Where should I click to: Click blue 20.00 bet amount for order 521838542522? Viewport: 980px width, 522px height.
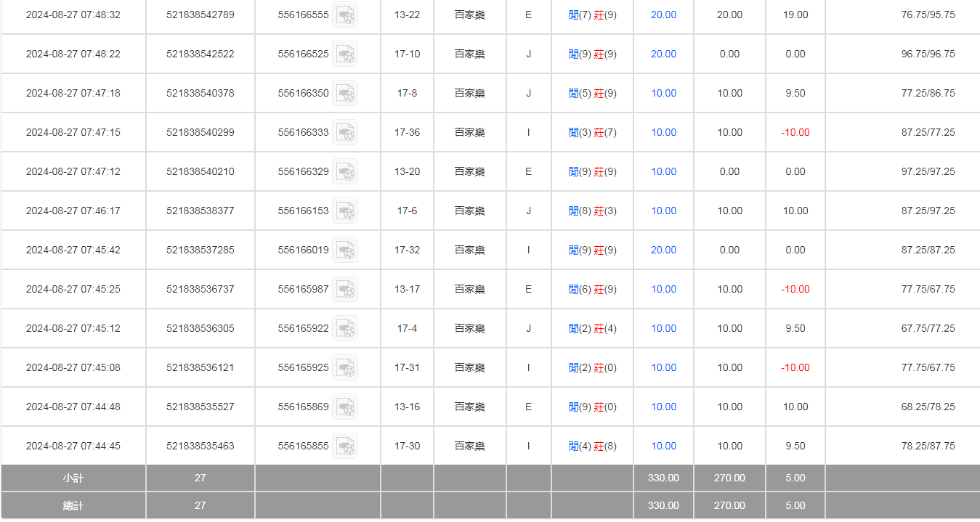[x=663, y=54]
